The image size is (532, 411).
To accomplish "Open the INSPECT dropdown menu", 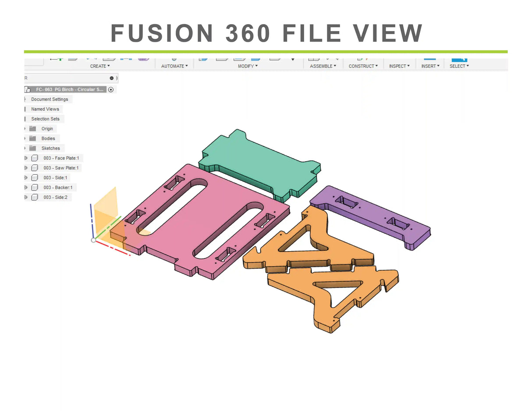I will click(x=399, y=66).
